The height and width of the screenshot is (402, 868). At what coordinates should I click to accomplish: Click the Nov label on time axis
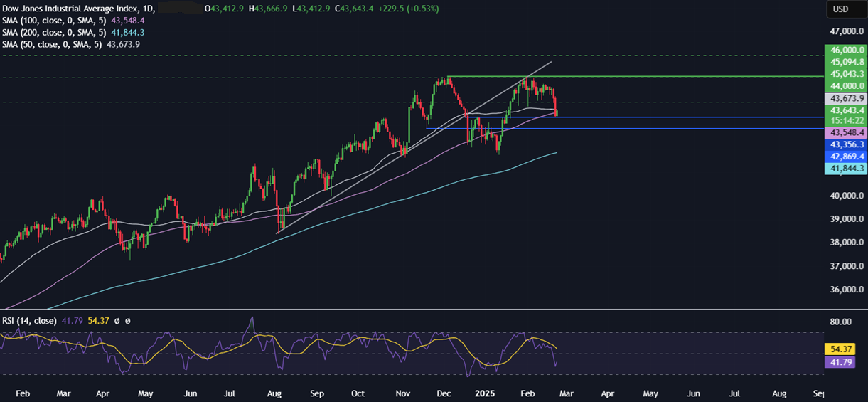tap(403, 393)
